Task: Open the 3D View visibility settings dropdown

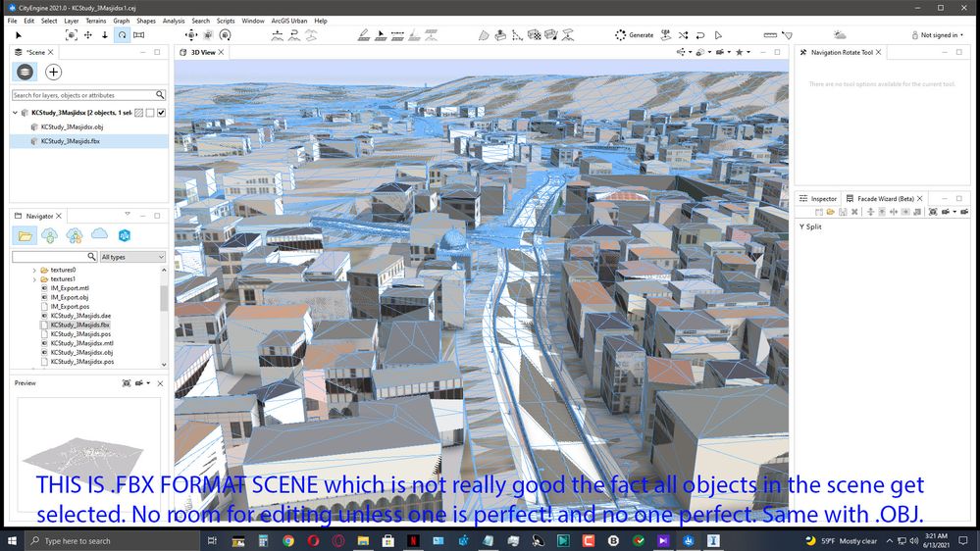Action: 702,52
